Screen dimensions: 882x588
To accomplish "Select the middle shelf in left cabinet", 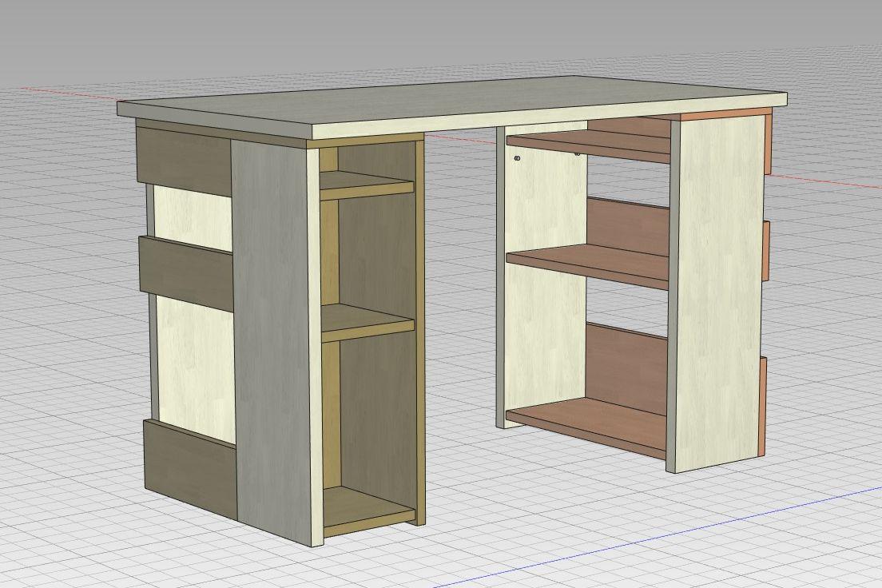I will [367, 323].
